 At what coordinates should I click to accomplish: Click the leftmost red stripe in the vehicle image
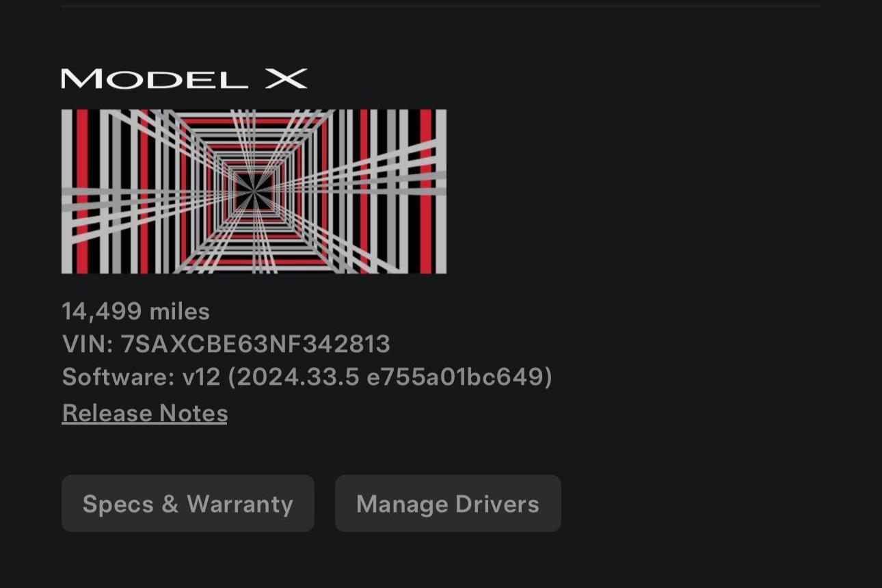(82, 191)
